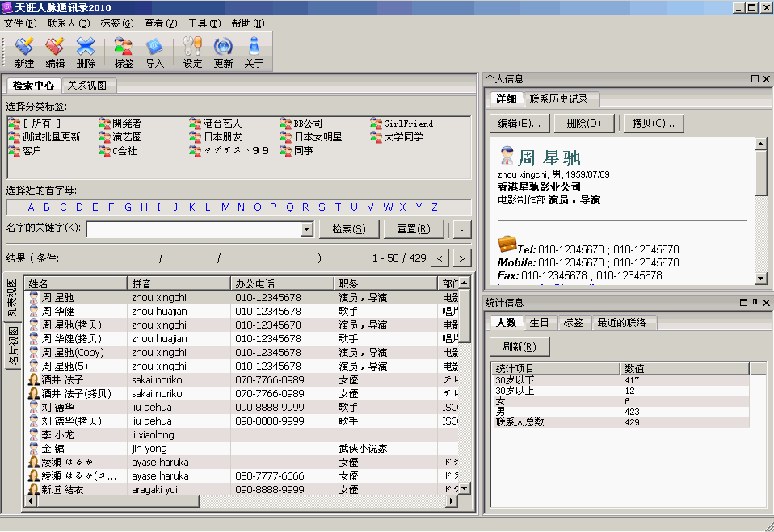Select the GirlFriend category tag
Image resolution: width=774 pixels, height=532 pixels.
pyautogui.click(x=402, y=124)
